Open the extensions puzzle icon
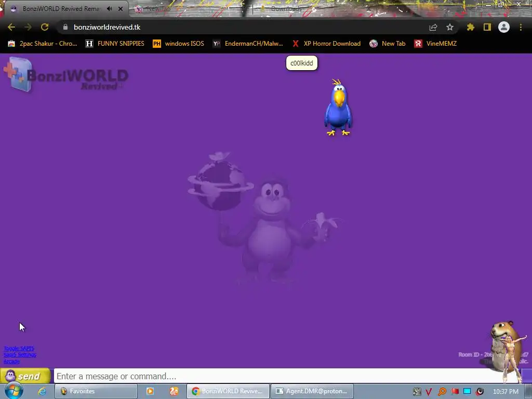Screen dimensions: 532x399 [x=471, y=27]
